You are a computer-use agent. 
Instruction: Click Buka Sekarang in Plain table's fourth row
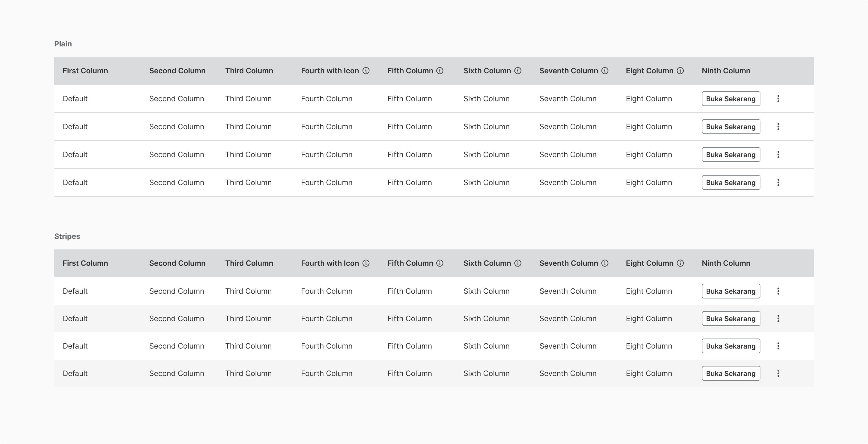point(731,183)
